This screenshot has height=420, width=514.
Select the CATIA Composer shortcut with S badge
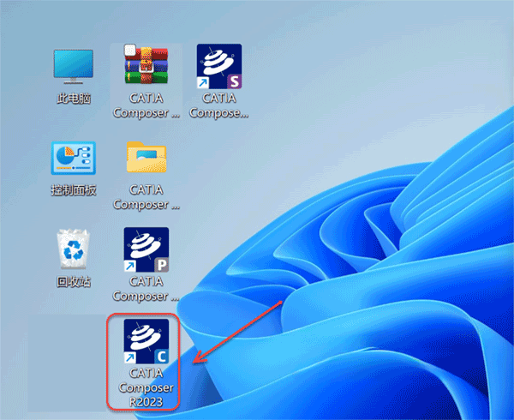click(219, 66)
